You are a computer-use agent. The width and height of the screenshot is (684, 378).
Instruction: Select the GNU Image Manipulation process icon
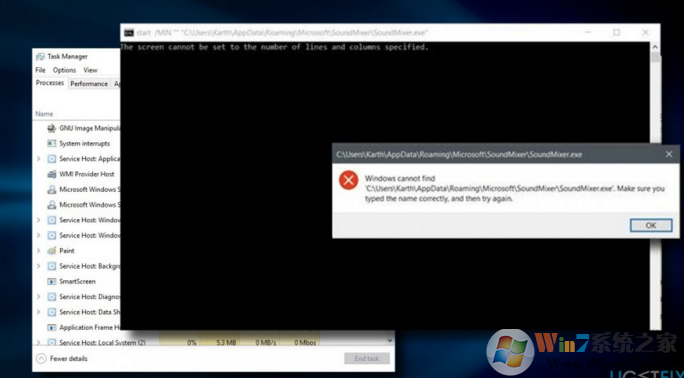[52, 128]
